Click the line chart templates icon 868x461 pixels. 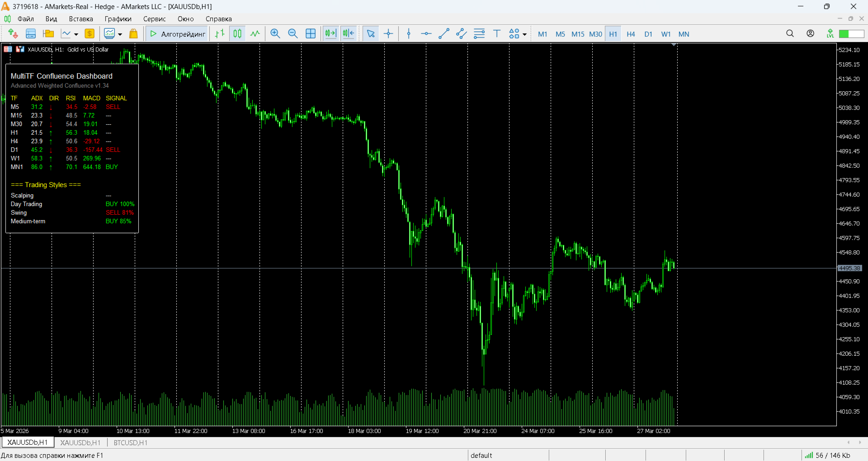pos(66,34)
